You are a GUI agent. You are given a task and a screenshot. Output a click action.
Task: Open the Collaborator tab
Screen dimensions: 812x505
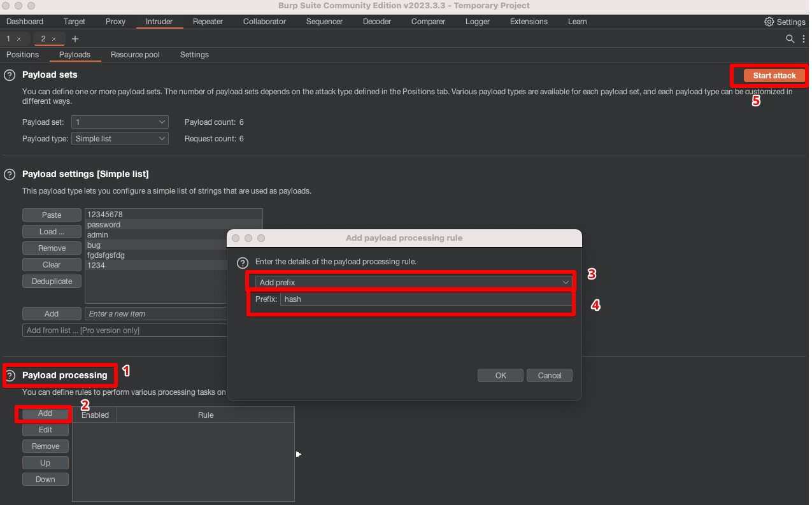pos(264,22)
